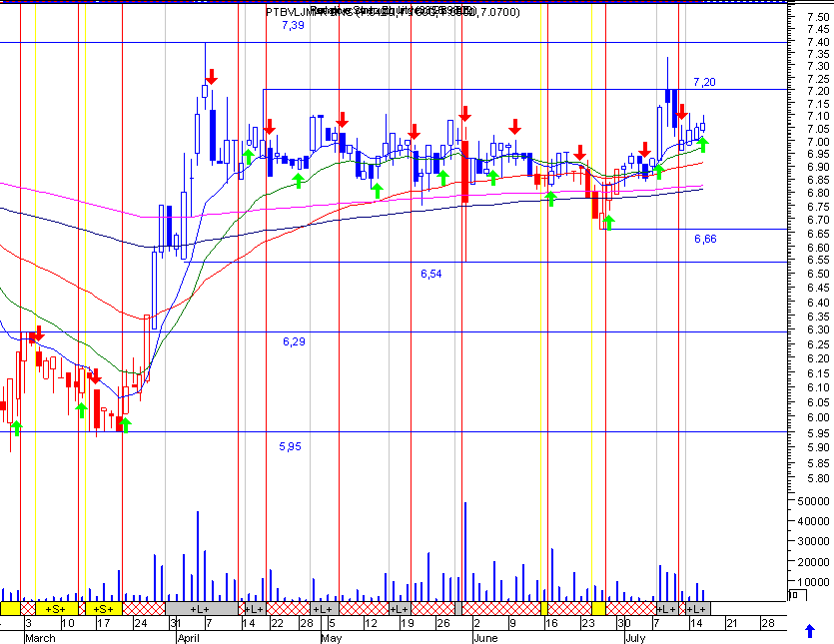834x644 pixels.
Task: Select the 7,20 resistance level label
Action: click(704, 82)
